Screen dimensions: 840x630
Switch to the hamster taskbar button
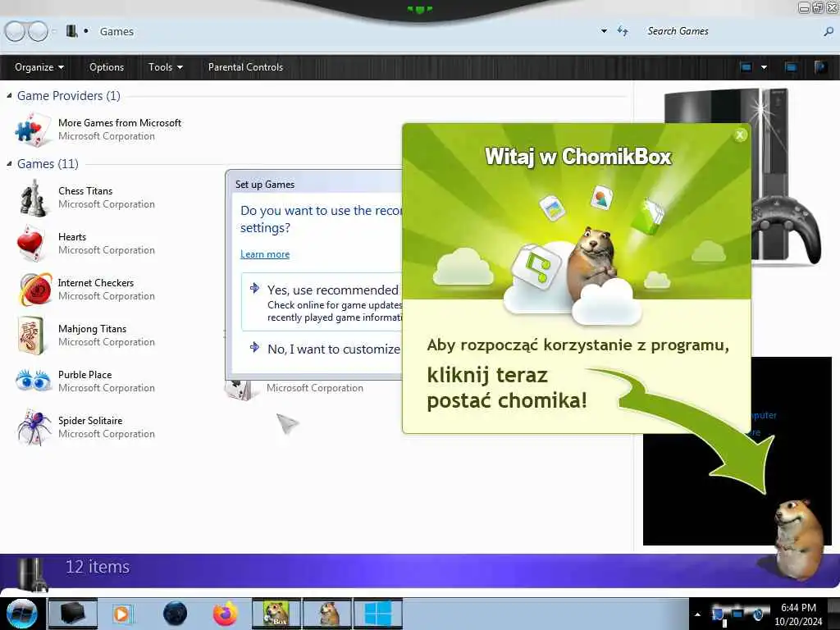tap(327, 614)
